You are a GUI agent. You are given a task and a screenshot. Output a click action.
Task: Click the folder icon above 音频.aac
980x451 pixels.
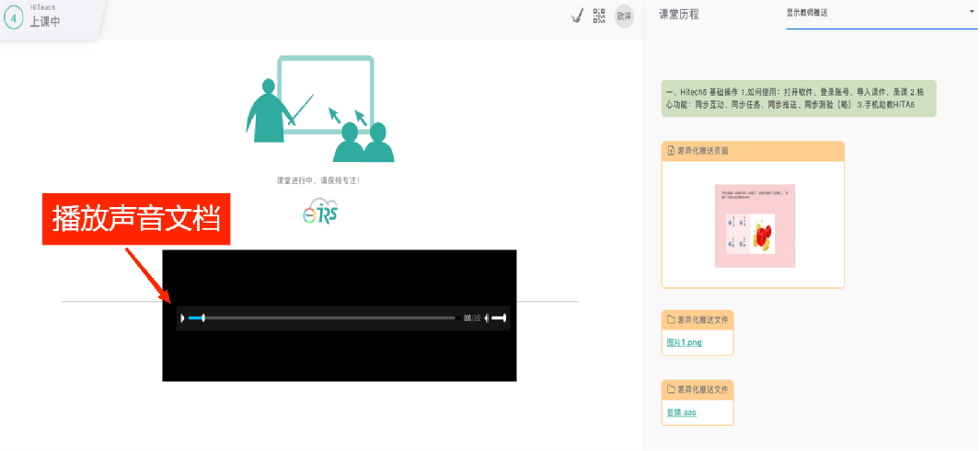(x=671, y=389)
